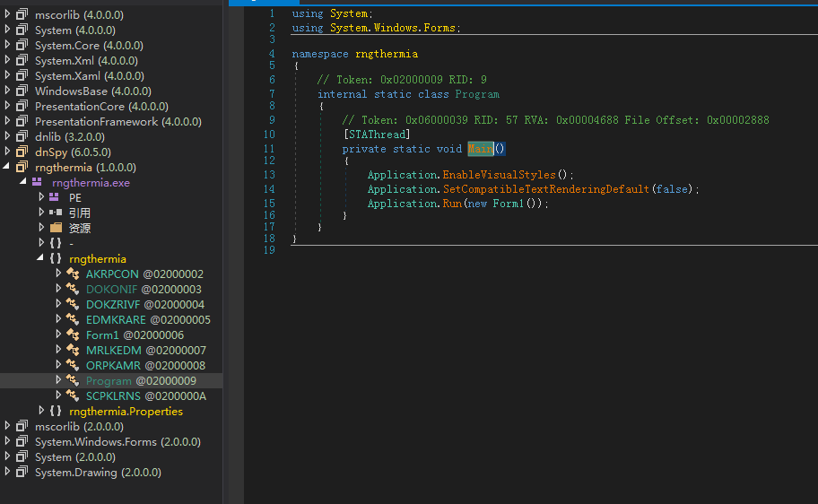Expand the PE node

pyautogui.click(x=41, y=197)
